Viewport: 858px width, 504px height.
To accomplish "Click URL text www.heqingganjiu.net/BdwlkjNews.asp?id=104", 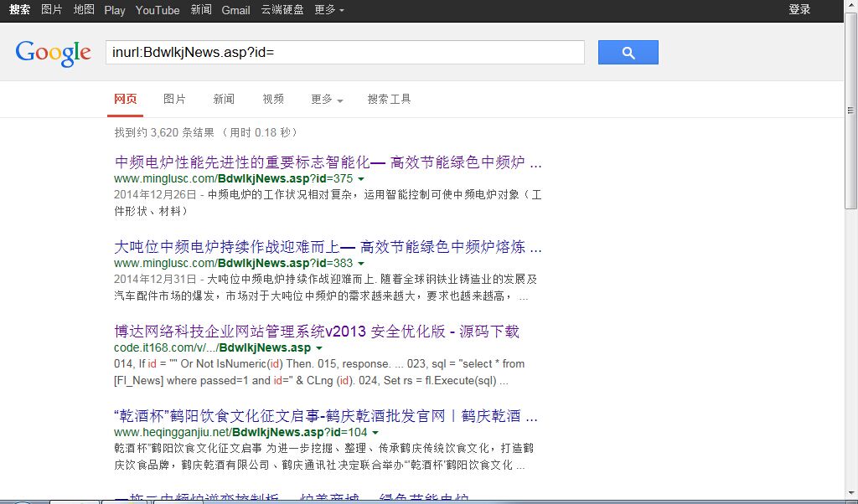I will pos(240,432).
